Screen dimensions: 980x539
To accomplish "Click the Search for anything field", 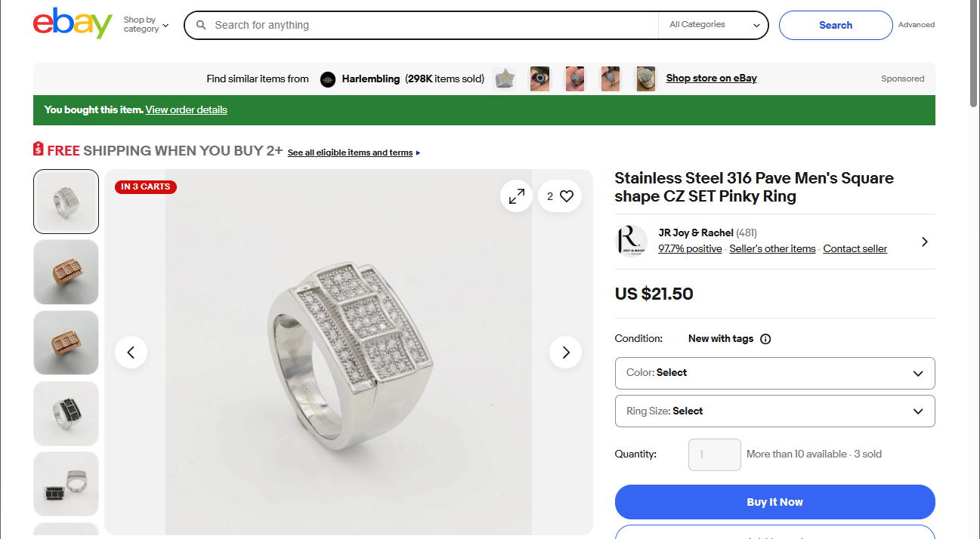I will [431, 25].
